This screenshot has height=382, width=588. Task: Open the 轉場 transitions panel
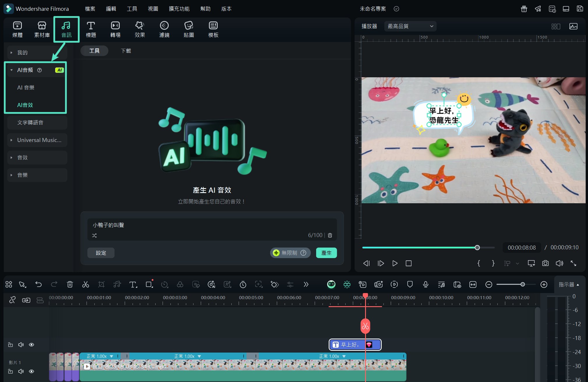coord(115,29)
